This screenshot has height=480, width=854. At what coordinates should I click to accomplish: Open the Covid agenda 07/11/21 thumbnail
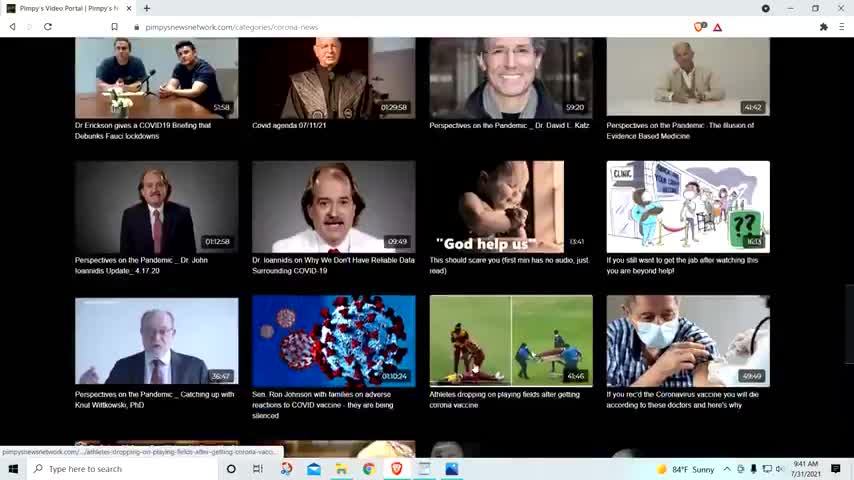tap(333, 78)
